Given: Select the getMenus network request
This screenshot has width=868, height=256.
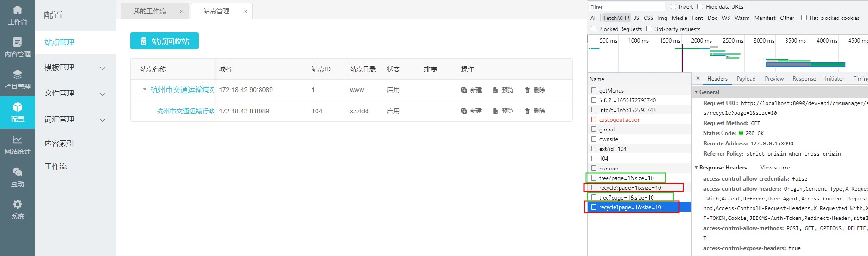Looking at the screenshot, I should [639, 91].
